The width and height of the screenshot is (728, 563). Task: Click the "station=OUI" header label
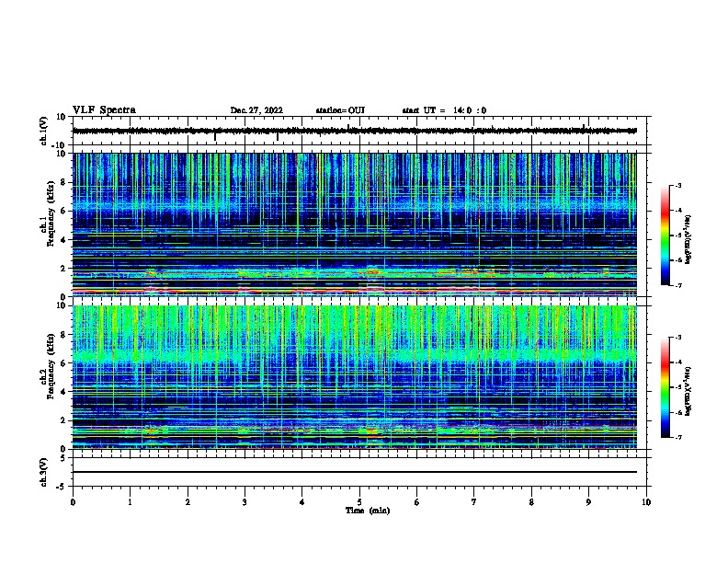click(340, 110)
